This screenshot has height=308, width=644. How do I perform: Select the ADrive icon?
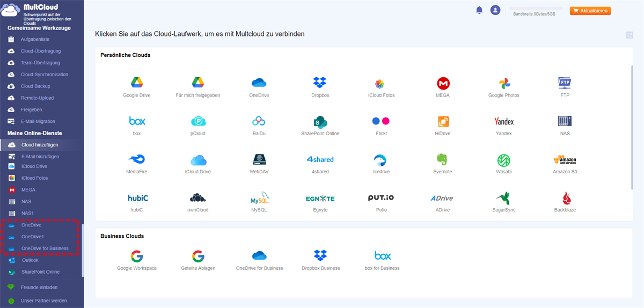[x=442, y=198]
